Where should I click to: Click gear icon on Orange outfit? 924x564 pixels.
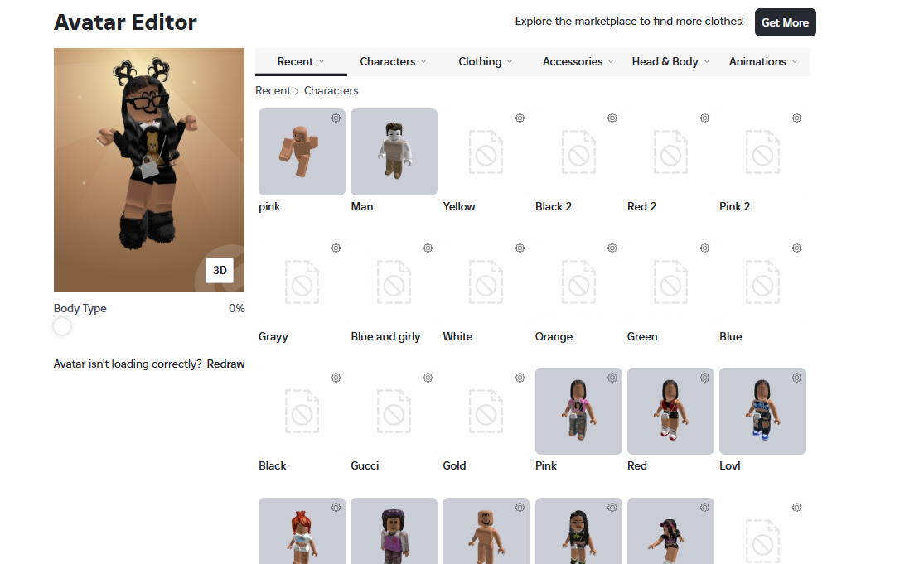click(x=612, y=248)
